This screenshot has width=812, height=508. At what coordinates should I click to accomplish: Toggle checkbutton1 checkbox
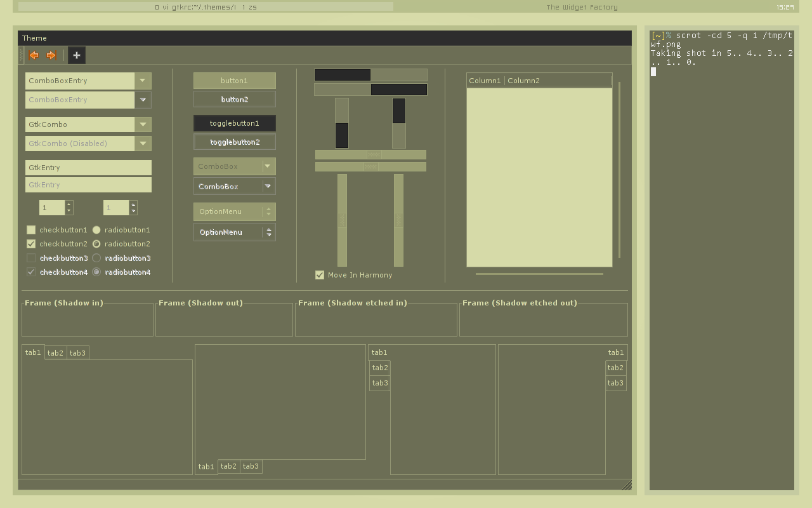pos(31,230)
